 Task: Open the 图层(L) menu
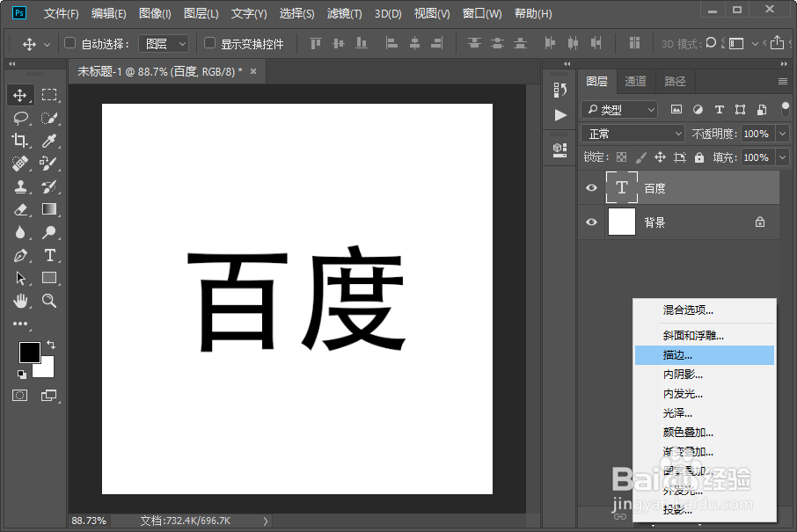click(201, 14)
